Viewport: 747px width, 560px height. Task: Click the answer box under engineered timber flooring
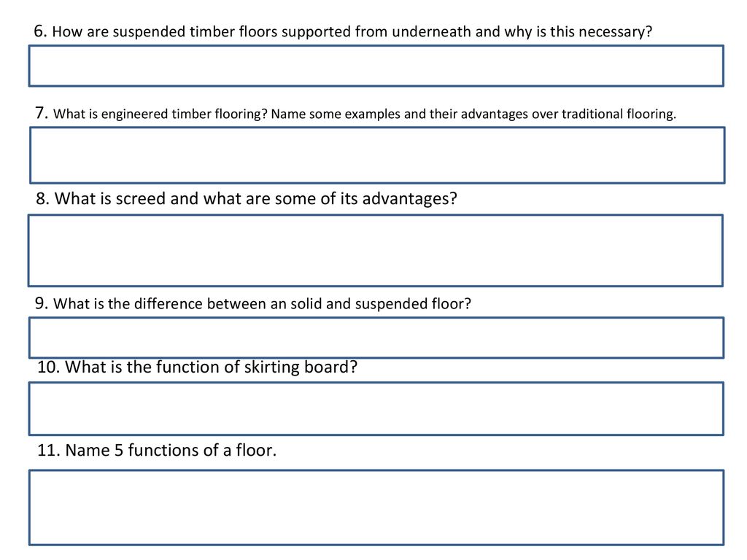pos(377,155)
